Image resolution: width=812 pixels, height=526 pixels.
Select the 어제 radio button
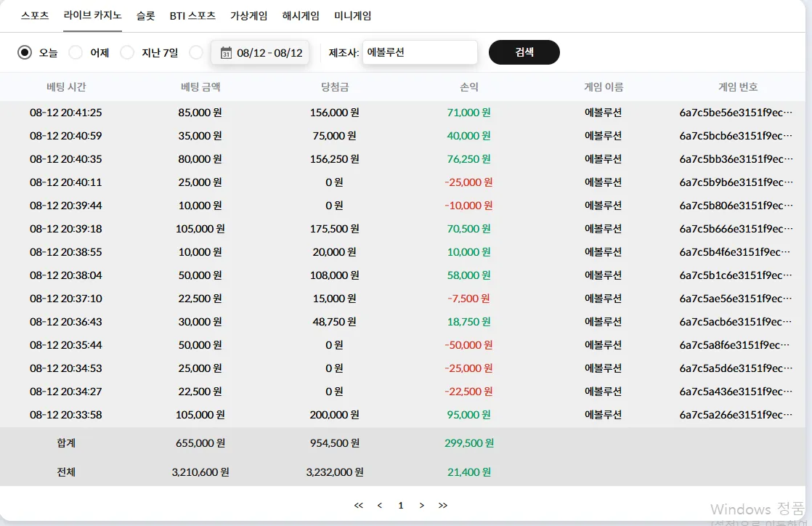76,52
